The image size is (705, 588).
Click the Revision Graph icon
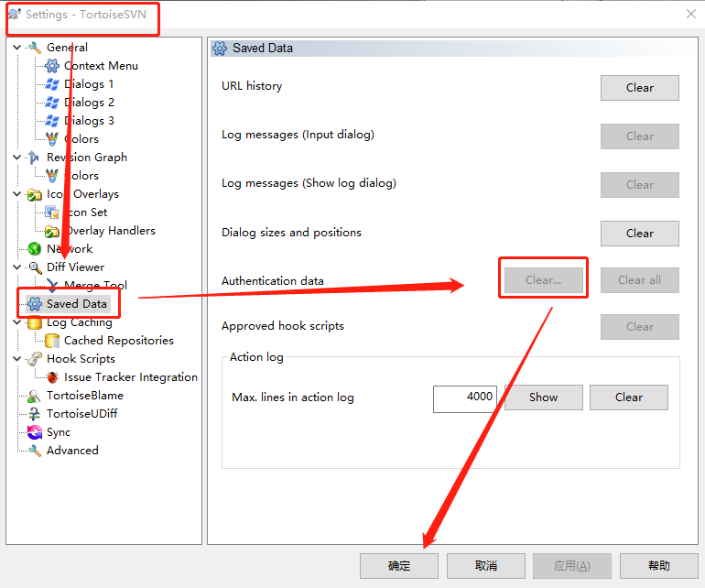(x=35, y=158)
